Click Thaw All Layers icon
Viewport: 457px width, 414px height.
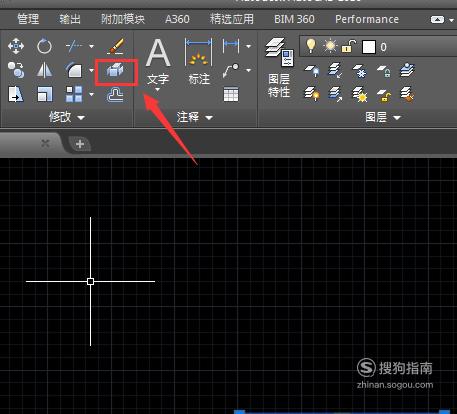(359, 94)
